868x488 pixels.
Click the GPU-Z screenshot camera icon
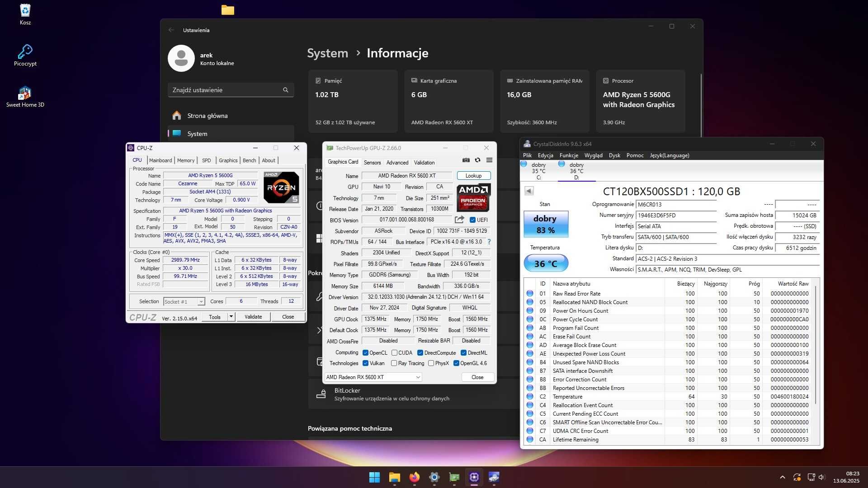tap(466, 160)
